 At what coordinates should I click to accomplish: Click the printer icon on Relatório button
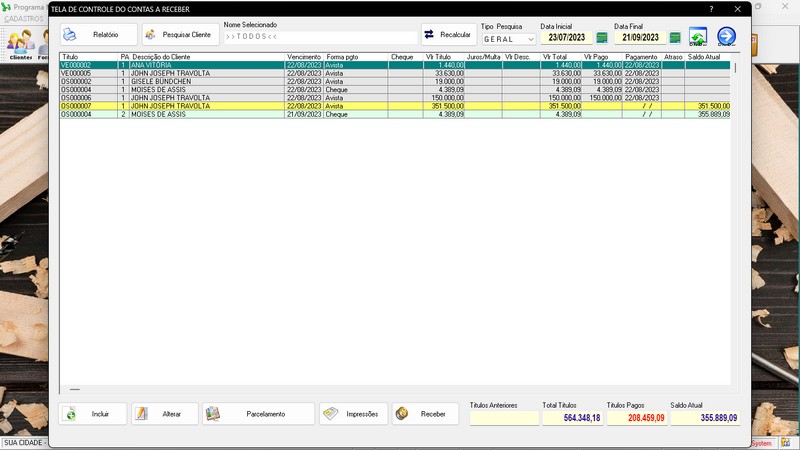[69, 35]
